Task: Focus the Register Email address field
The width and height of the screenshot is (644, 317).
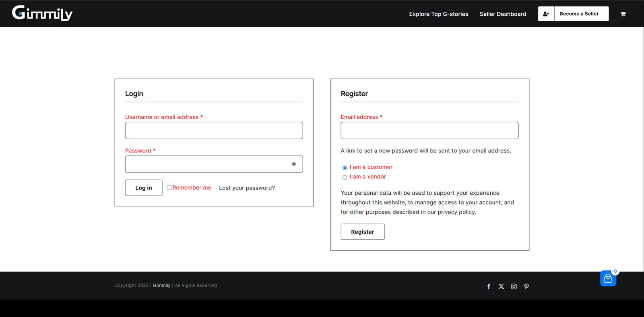Action: pyautogui.click(x=429, y=131)
